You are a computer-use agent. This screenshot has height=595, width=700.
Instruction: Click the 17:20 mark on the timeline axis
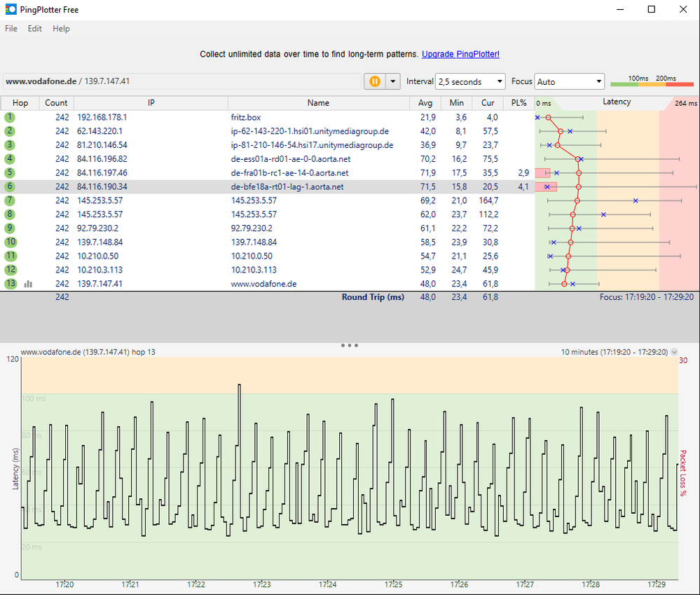64,584
